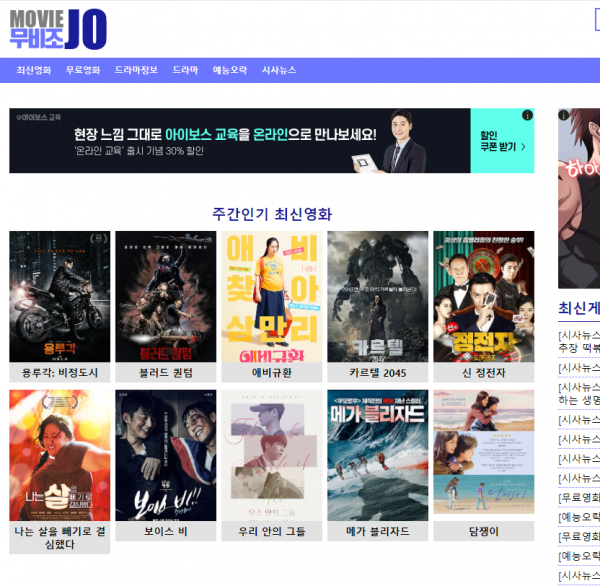Open the 최신영화 menu item
This screenshot has width=600, height=586.
pyautogui.click(x=34, y=70)
